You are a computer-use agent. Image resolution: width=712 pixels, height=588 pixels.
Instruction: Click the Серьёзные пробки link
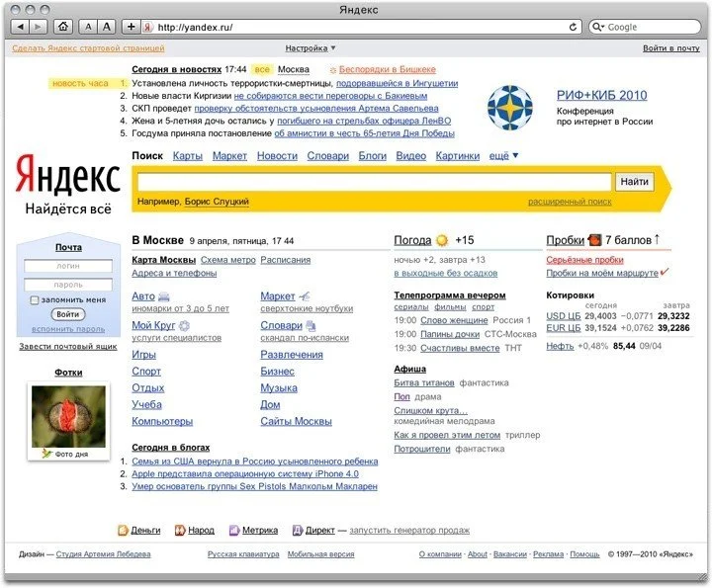584,260
